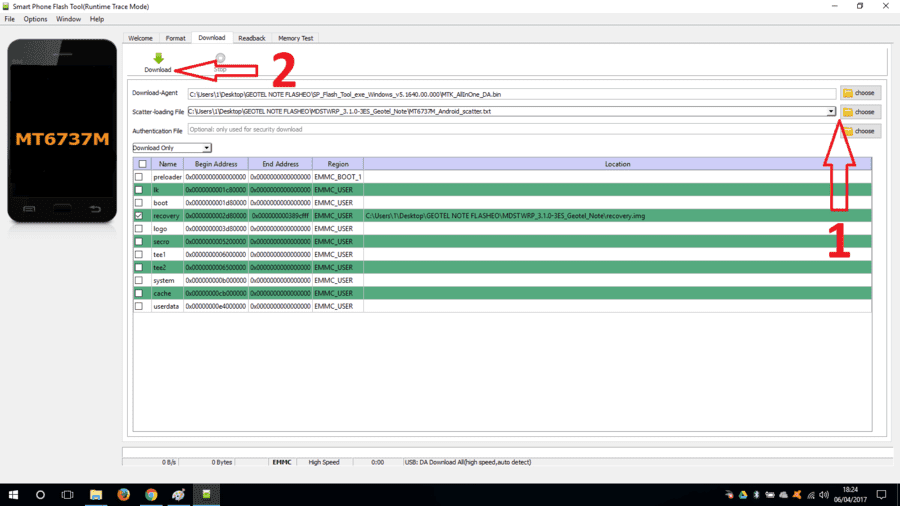This screenshot has width=900, height=506.
Task: Check the tee1 partition checkbox
Action: [x=139, y=254]
